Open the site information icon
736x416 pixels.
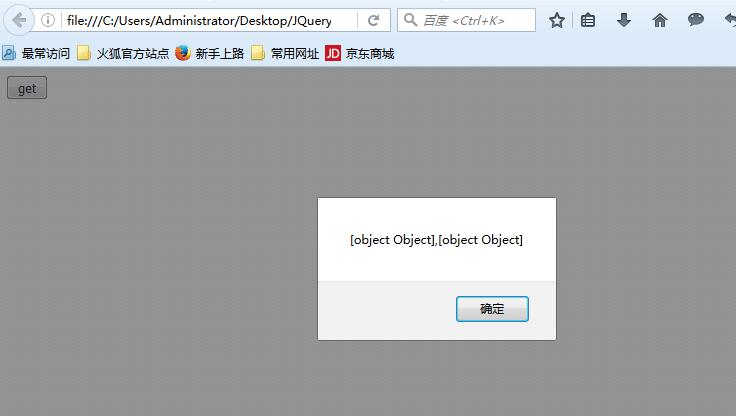48,20
